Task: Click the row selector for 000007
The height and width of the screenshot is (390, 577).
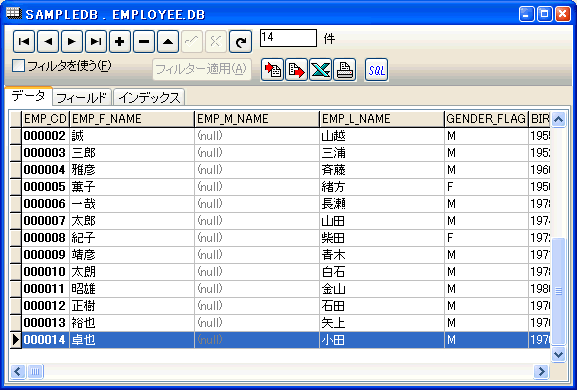Action: (15, 221)
